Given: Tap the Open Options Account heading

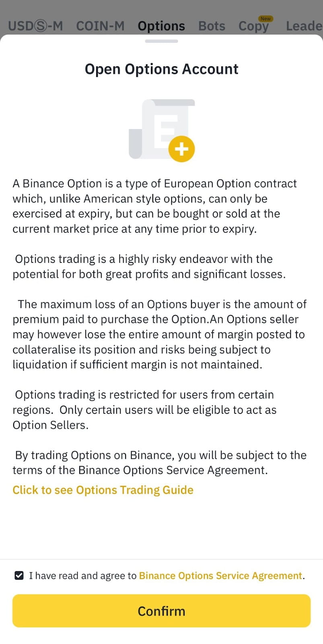Looking at the screenshot, I should [x=161, y=69].
